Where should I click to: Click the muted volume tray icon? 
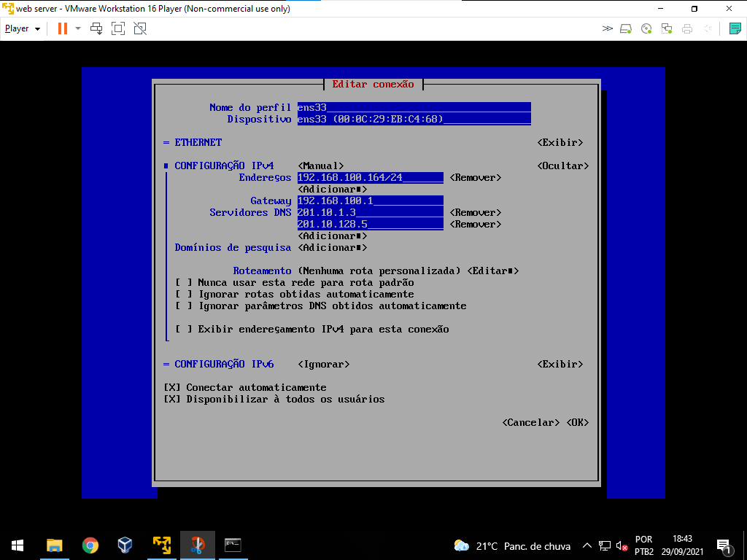pos(622,545)
